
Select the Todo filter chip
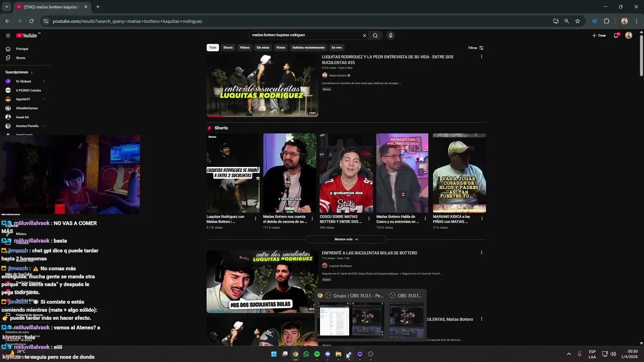213,47
